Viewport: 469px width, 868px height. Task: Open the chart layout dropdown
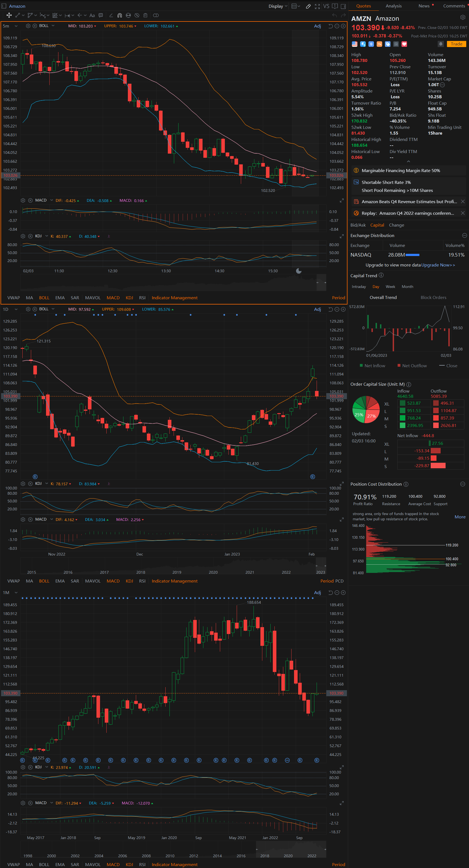(x=295, y=6)
